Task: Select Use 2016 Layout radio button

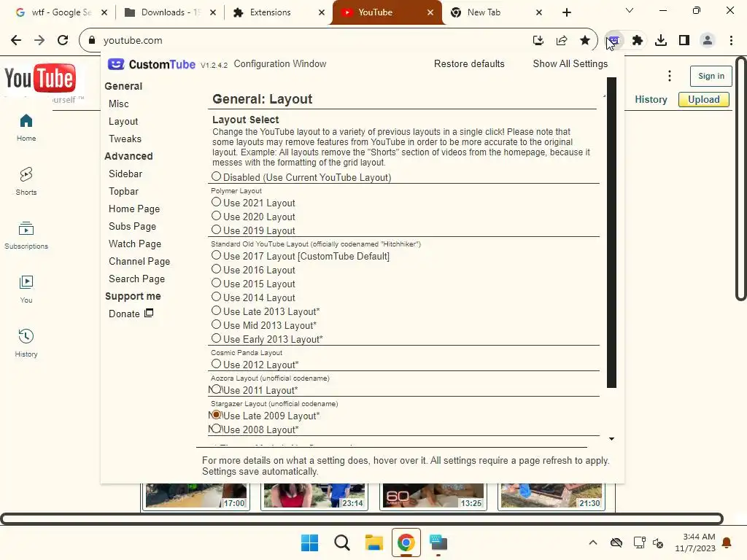Action: point(216,270)
